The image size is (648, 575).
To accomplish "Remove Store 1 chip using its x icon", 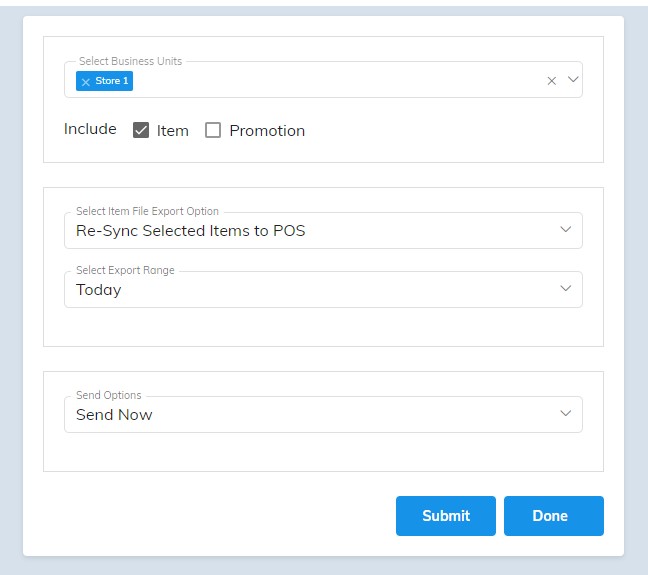I will pyautogui.click(x=86, y=82).
